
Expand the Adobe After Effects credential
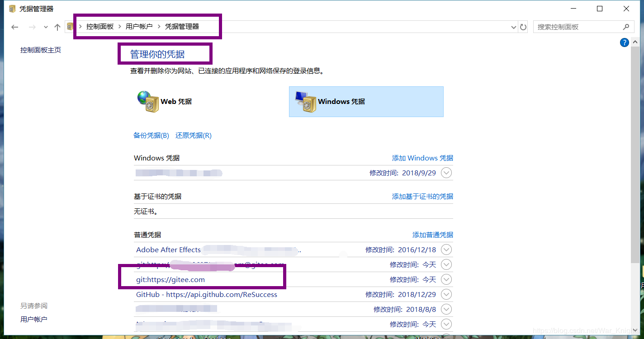446,250
